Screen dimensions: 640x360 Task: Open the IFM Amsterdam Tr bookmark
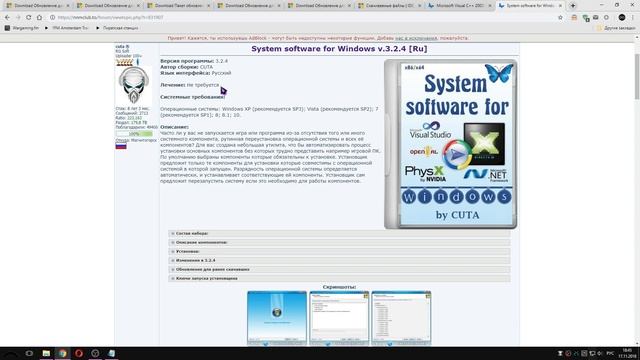(66, 28)
